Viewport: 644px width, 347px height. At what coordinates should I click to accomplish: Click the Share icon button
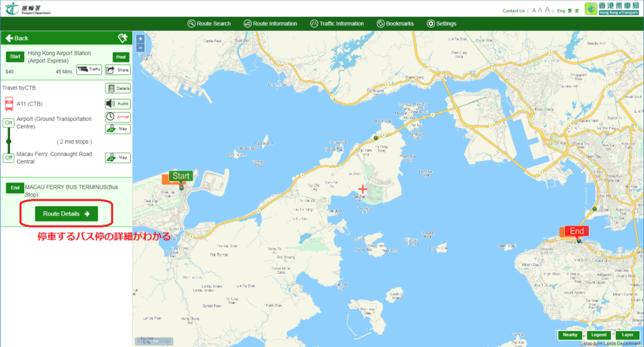pos(117,69)
